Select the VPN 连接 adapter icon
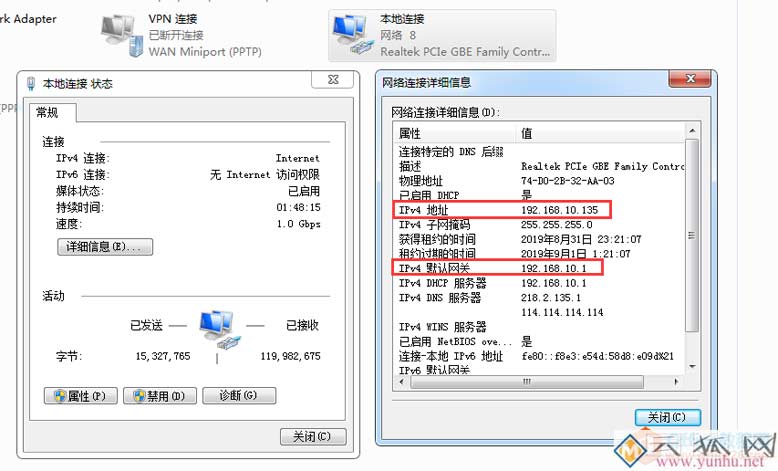 [122, 36]
